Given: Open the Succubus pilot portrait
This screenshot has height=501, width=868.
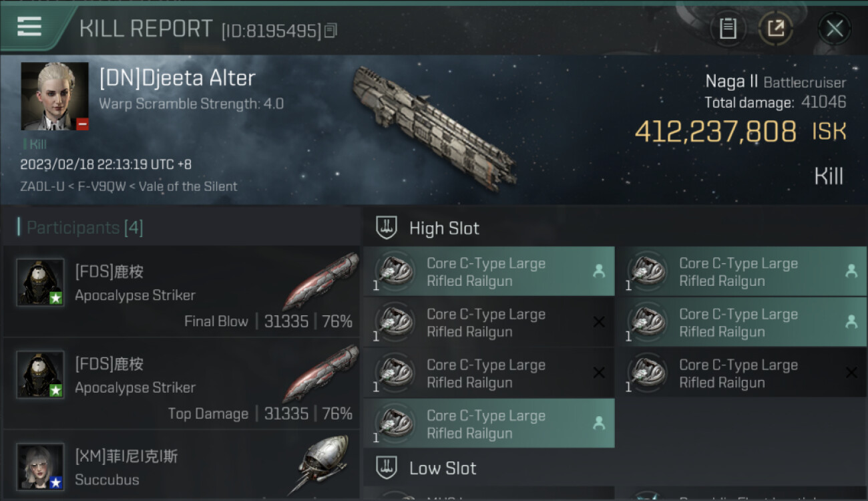Looking at the screenshot, I should 40,466.
